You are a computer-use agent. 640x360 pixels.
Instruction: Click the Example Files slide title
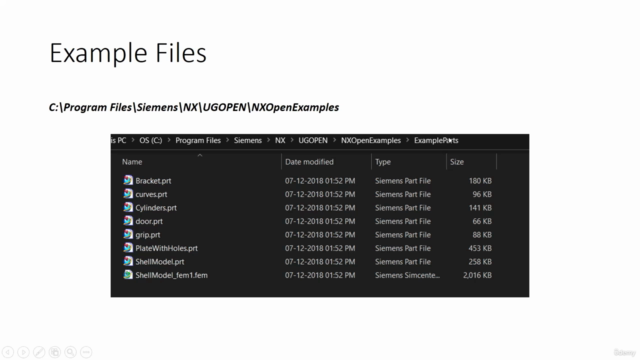click(128, 53)
